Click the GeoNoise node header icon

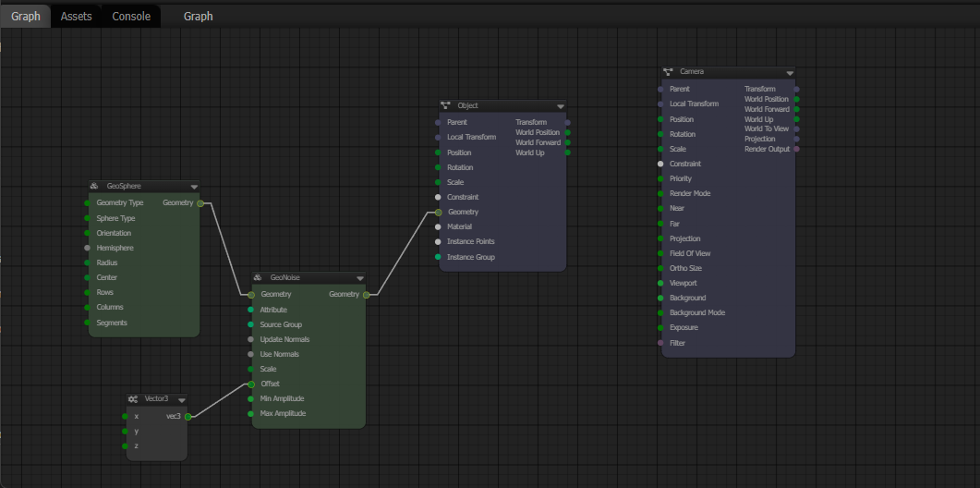pyautogui.click(x=258, y=278)
